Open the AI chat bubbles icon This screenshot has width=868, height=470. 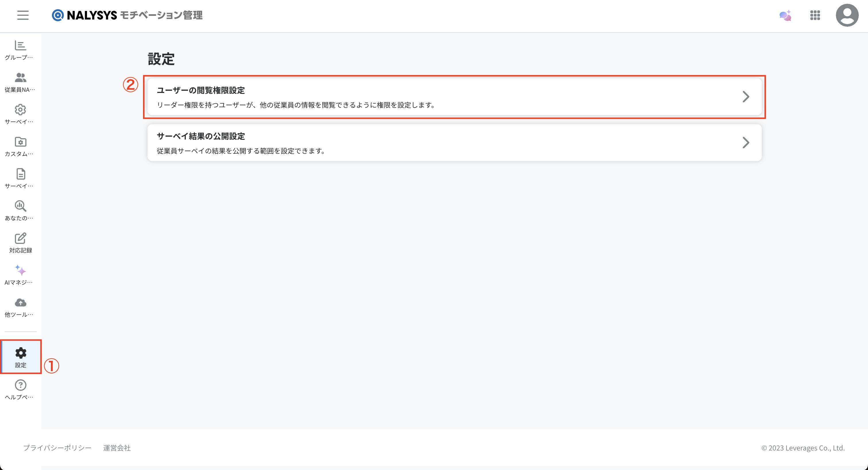tap(785, 15)
